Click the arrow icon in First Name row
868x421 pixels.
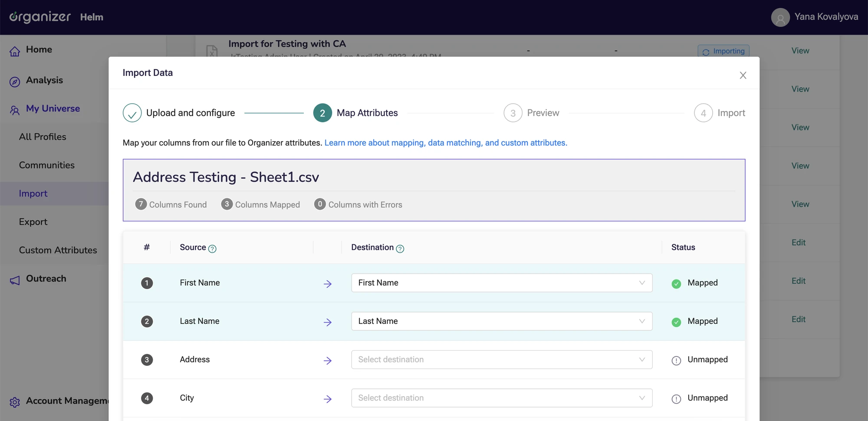coord(328,284)
